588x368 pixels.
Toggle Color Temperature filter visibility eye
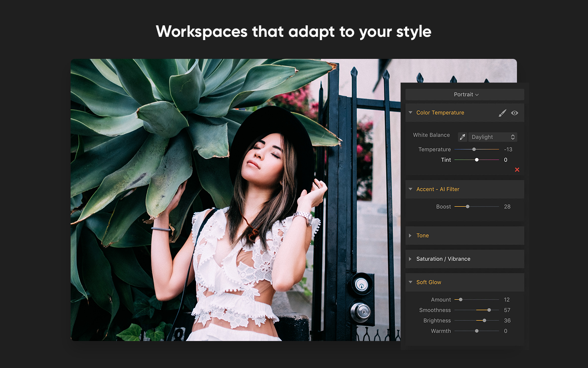click(514, 113)
